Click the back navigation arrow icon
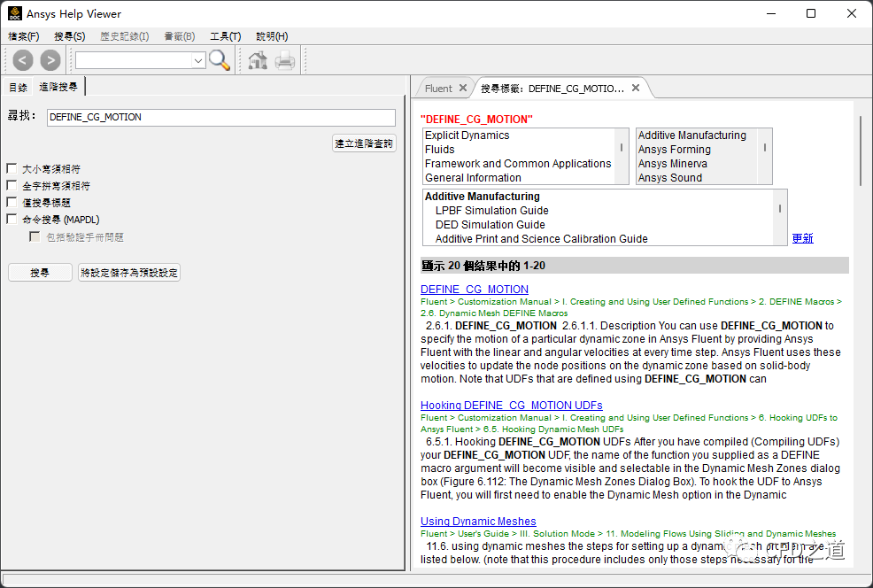Viewport: 873px width, 588px height. click(23, 60)
